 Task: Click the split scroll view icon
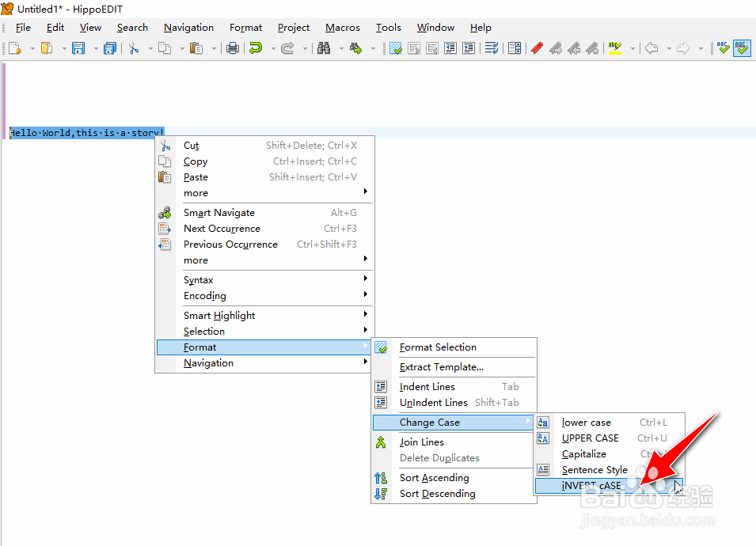(515, 48)
